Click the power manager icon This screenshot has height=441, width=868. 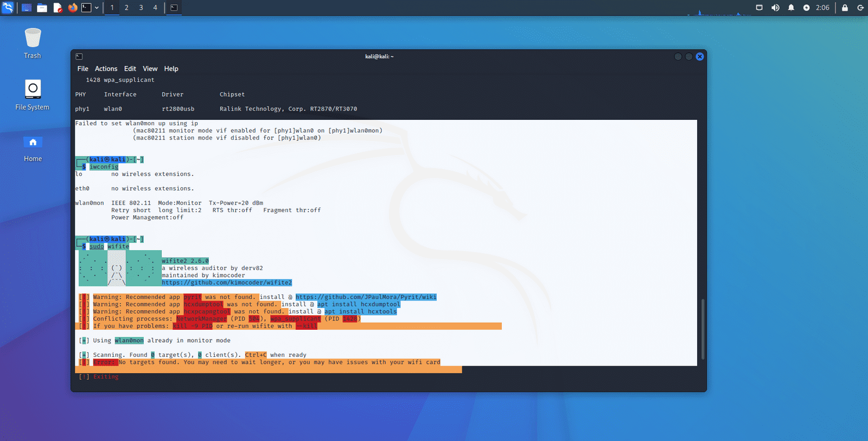806,8
